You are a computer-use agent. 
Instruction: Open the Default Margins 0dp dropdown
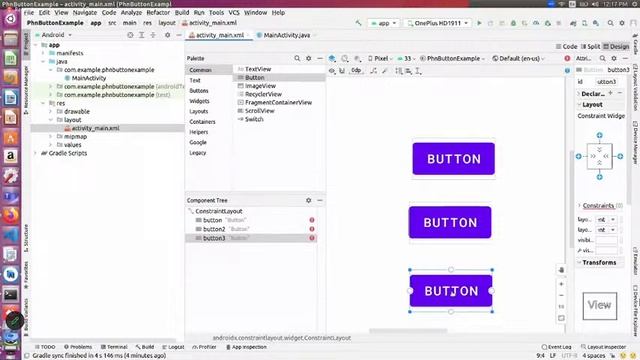point(356,71)
